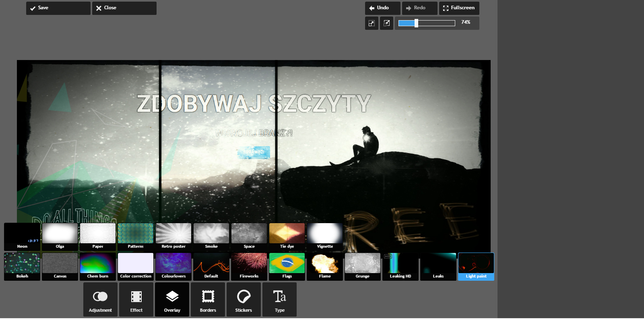644x319 pixels.
Task: Open the Type text tool
Action: [x=279, y=299]
